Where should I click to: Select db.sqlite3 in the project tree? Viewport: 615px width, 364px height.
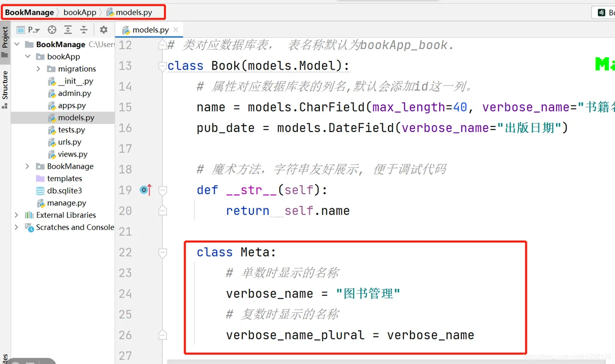tap(63, 190)
